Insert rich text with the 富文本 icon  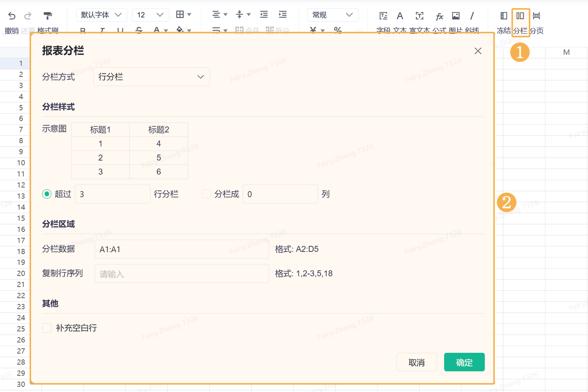point(419,16)
